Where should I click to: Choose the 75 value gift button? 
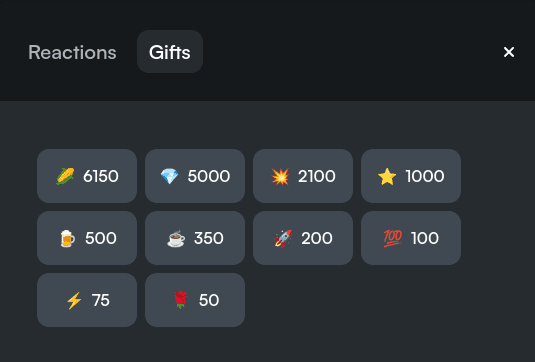(87, 300)
